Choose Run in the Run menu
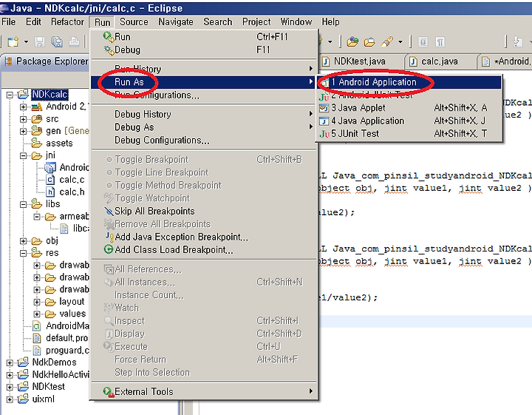 205,37
